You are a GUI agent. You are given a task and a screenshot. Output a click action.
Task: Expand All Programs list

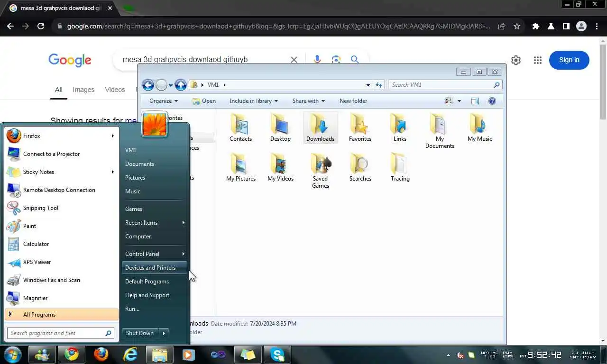[62, 315]
